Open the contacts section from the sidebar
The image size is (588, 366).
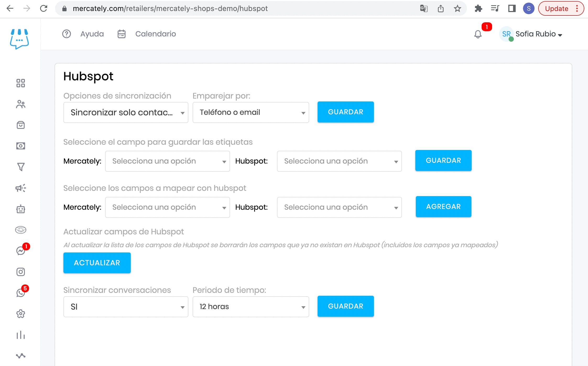tap(20, 104)
